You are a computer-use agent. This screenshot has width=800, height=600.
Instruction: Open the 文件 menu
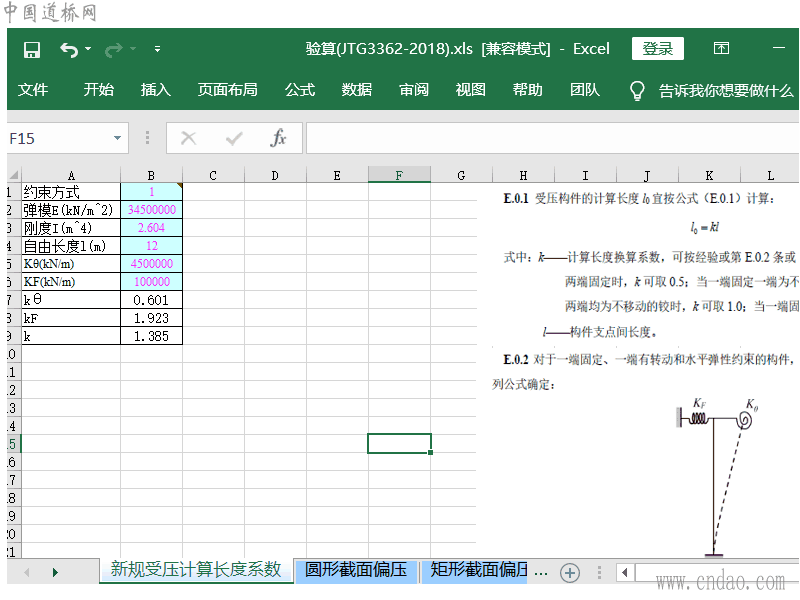33,90
